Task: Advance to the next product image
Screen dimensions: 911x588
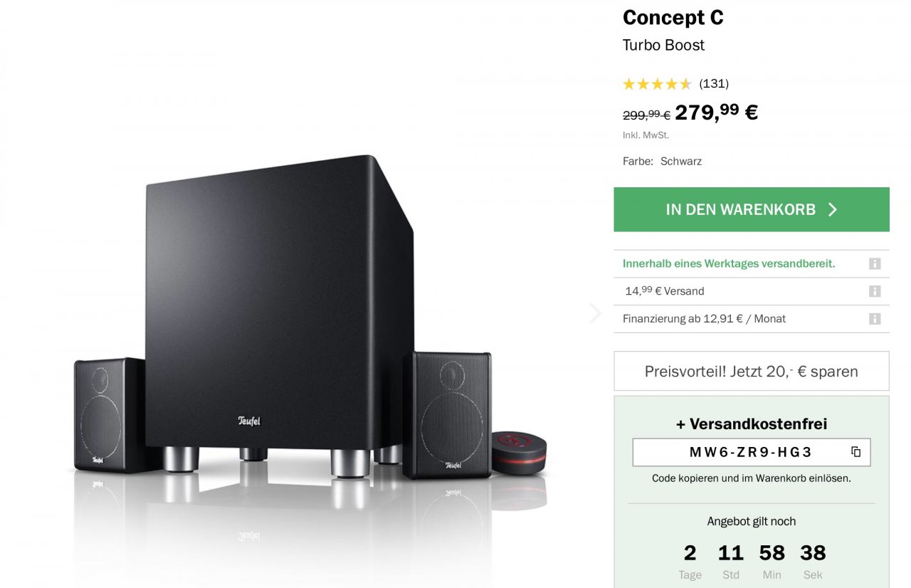Action: coord(595,313)
